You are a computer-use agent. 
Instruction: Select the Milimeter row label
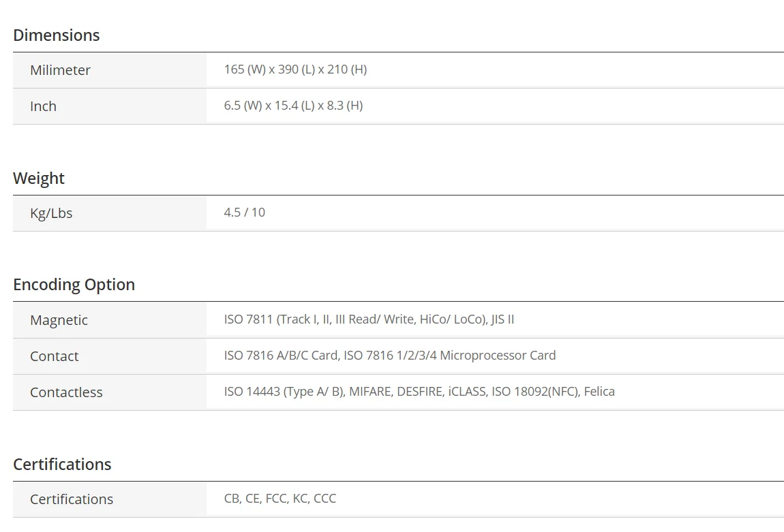(x=60, y=70)
